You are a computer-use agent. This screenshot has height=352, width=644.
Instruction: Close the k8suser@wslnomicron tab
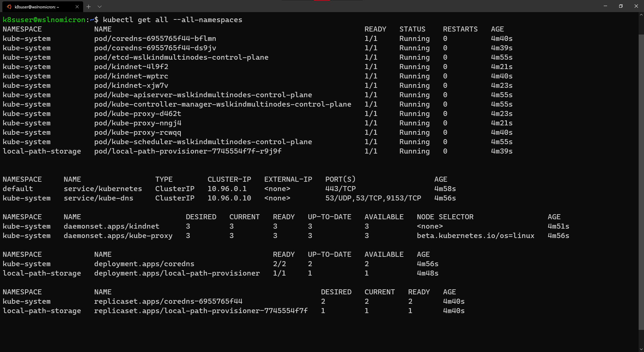pos(77,6)
